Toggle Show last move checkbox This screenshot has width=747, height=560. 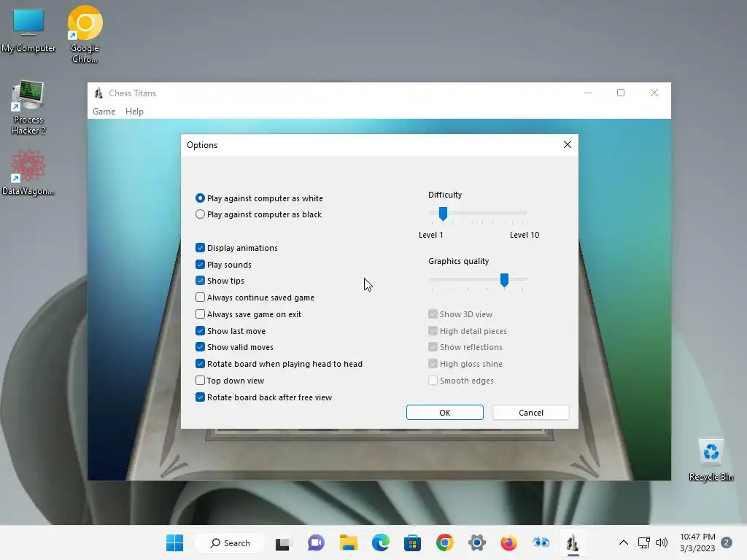200,330
